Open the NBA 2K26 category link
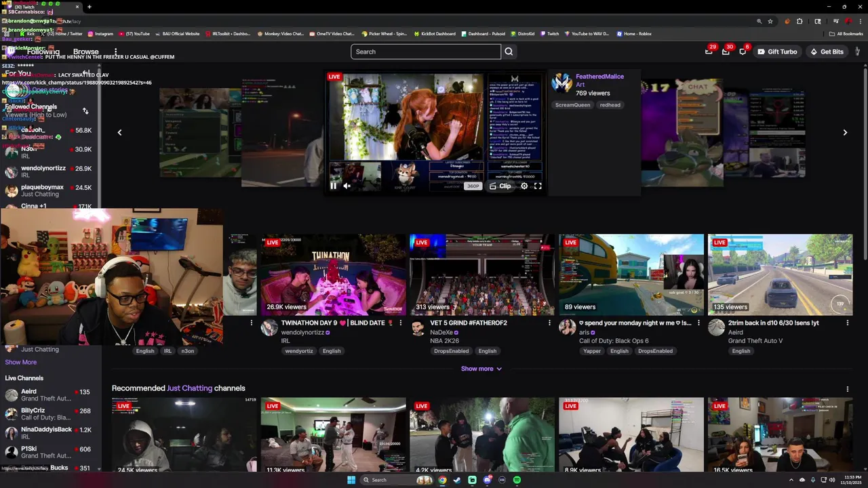The width and height of the screenshot is (868, 488). [444, 341]
